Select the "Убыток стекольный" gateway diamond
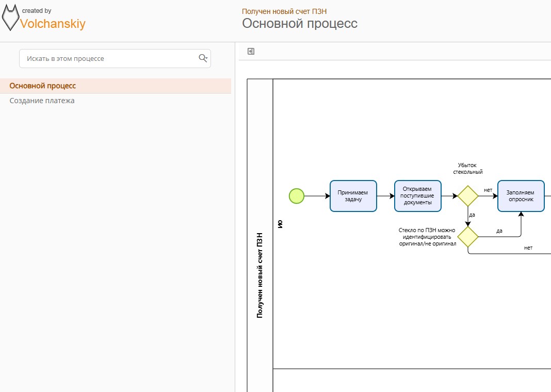The height and width of the screenshot is (392, 551). [x=468, y=196]
